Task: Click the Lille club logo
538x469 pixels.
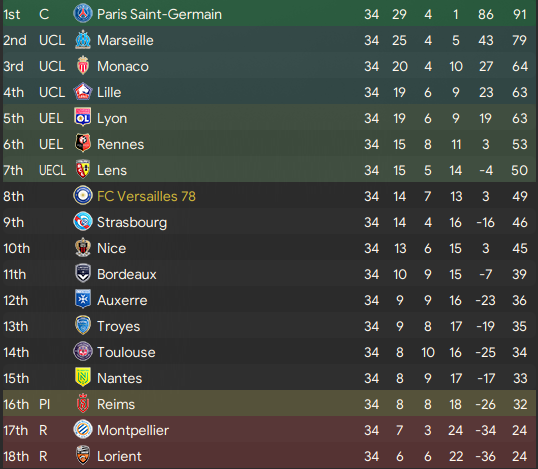Action: click(83, 92)
